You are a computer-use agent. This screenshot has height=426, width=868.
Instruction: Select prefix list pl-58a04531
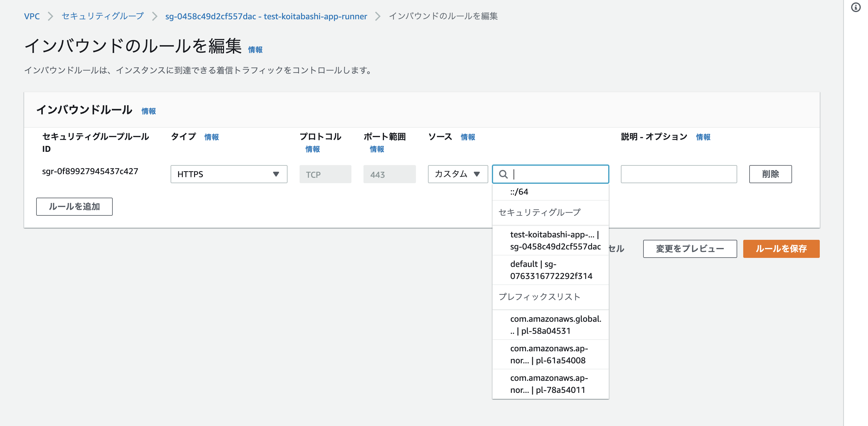tap(551, 325)
